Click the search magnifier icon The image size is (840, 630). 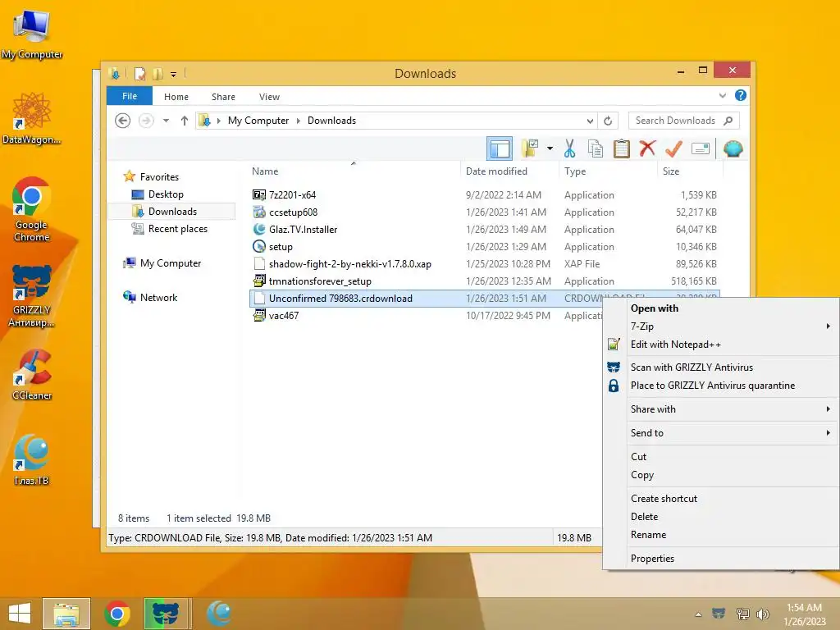pyautogui.click(x=728, y=121)
